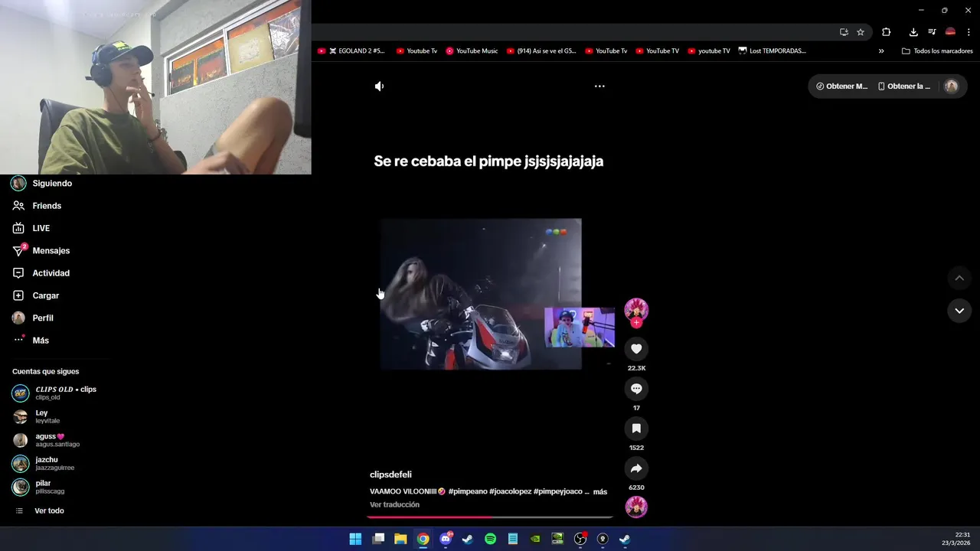Open the clipsdefeli username link

(x=390, y=474)
